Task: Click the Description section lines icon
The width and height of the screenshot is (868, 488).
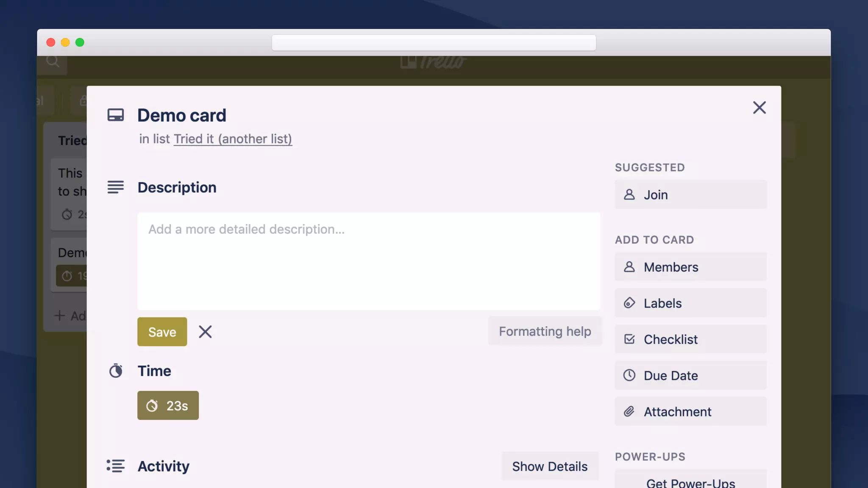Action: click(116, 187)
